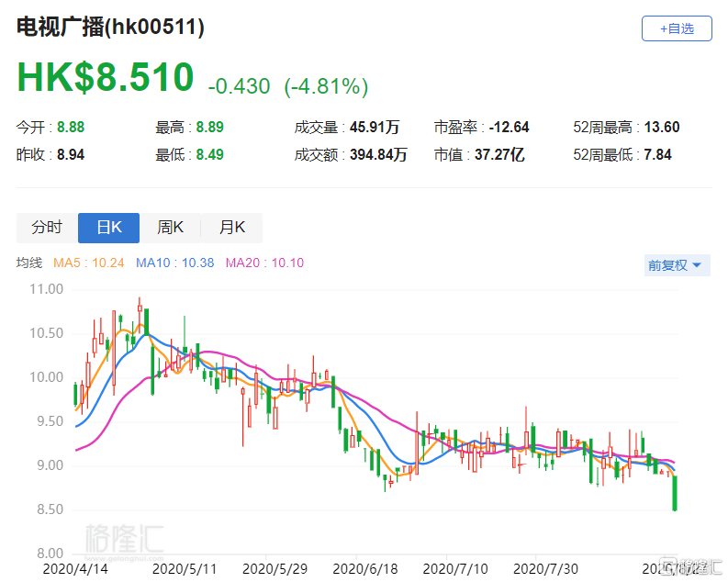Click the 10.50 price axis label
728x582 pixels.
47,333
